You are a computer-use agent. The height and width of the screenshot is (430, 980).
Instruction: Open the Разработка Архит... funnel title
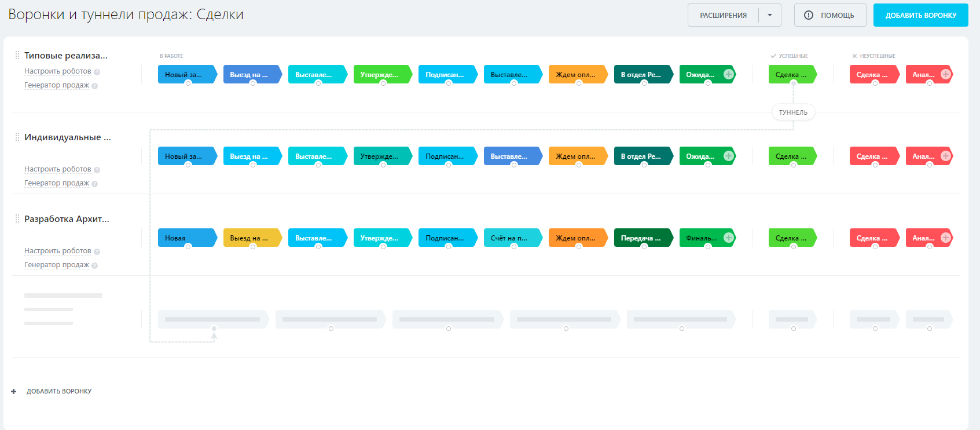point(67,219)
